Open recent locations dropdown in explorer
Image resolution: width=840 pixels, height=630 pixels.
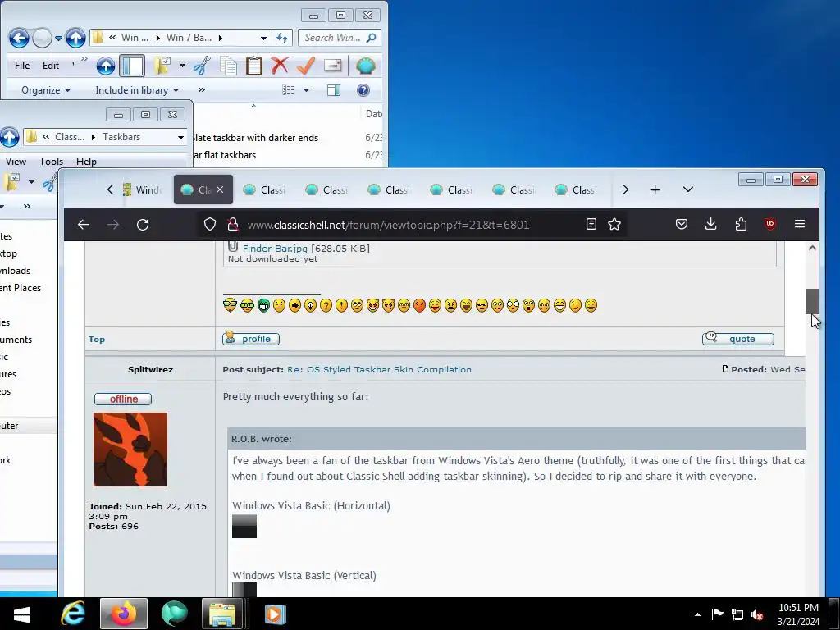click(x=58, y=39)
